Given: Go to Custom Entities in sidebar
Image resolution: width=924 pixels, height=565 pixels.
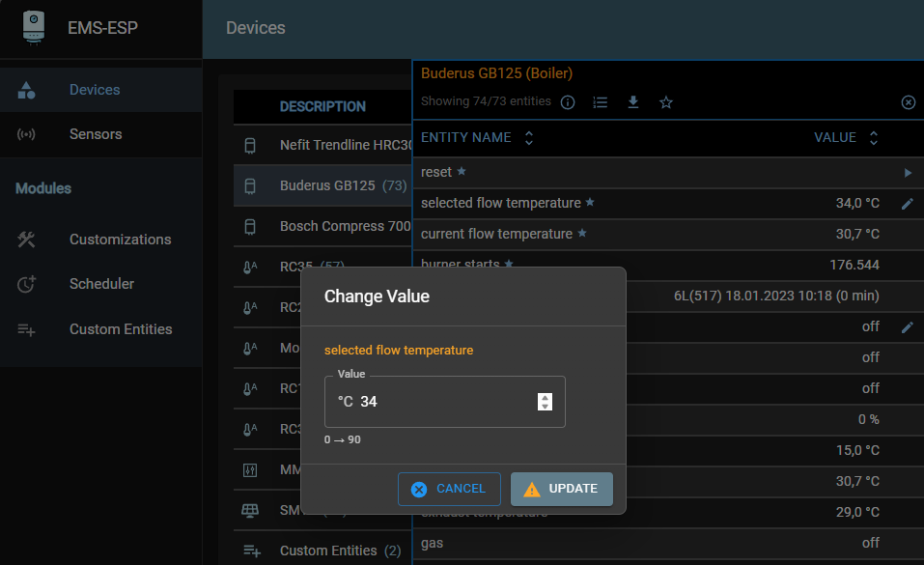Looking at the screenshot, I should coord(121,329).
